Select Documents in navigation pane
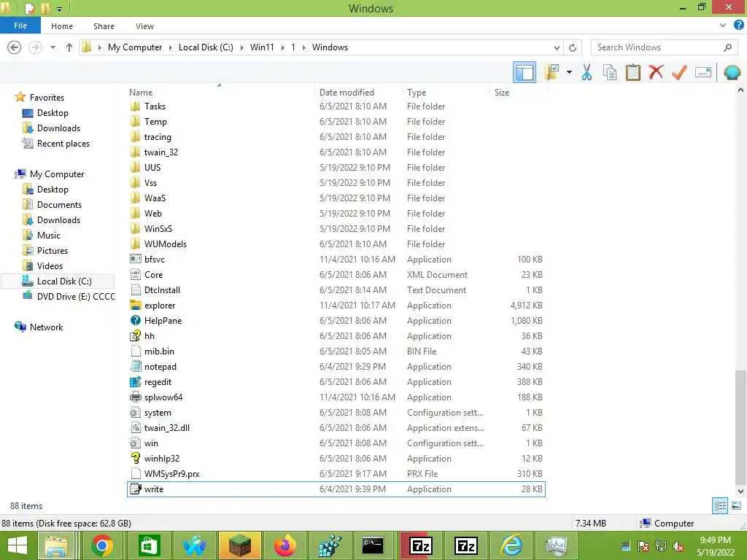747x560 pixels. click(59, 205)
